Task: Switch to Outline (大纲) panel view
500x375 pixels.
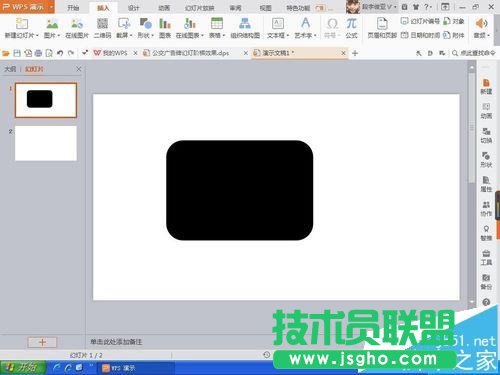Action: tap(10, 69)
